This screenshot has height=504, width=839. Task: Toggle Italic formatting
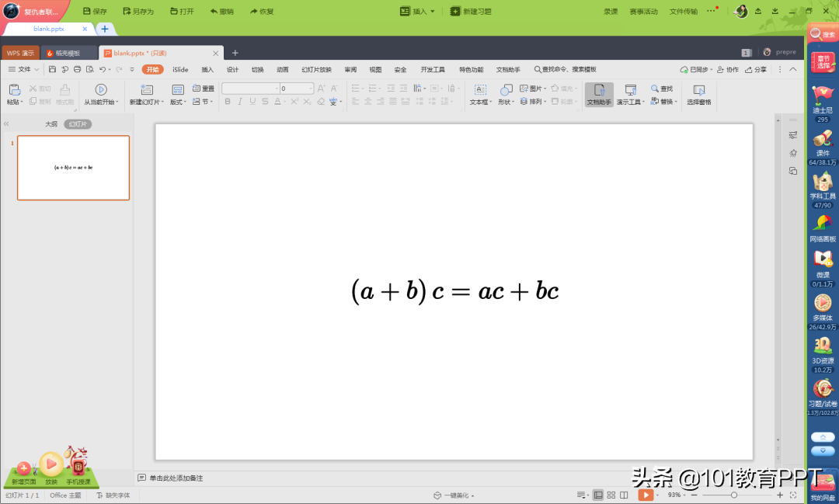point(240,101)
